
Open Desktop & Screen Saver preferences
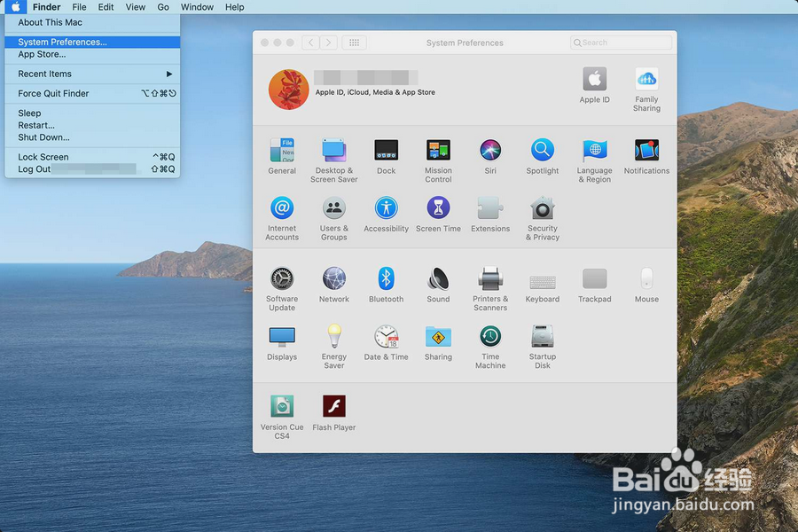[x=334, y=160]
